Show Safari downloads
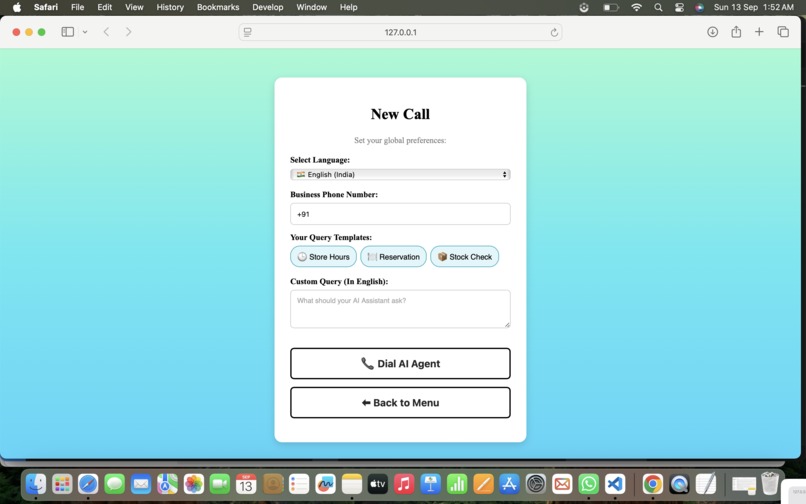 (712, 32)
